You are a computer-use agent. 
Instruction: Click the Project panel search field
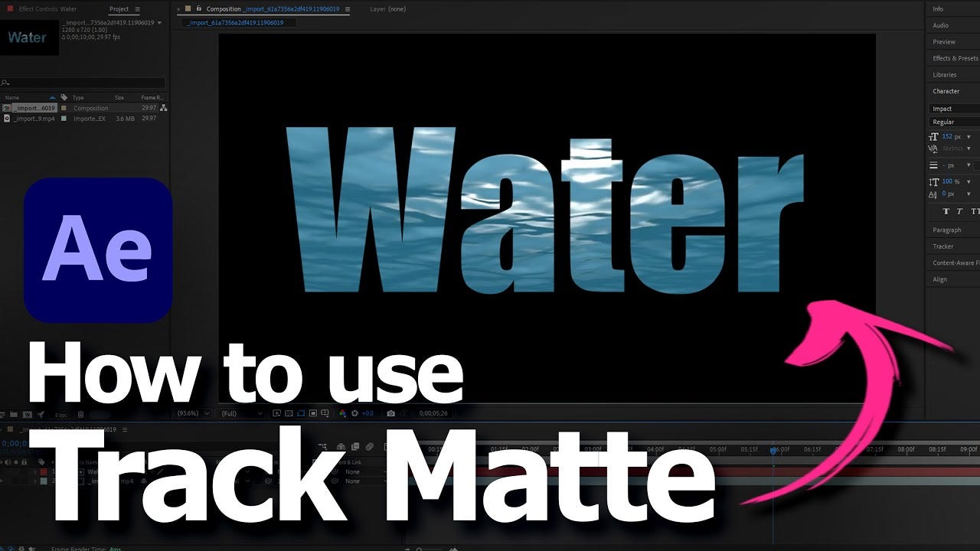pyautogui.click(x=83, y=83)
